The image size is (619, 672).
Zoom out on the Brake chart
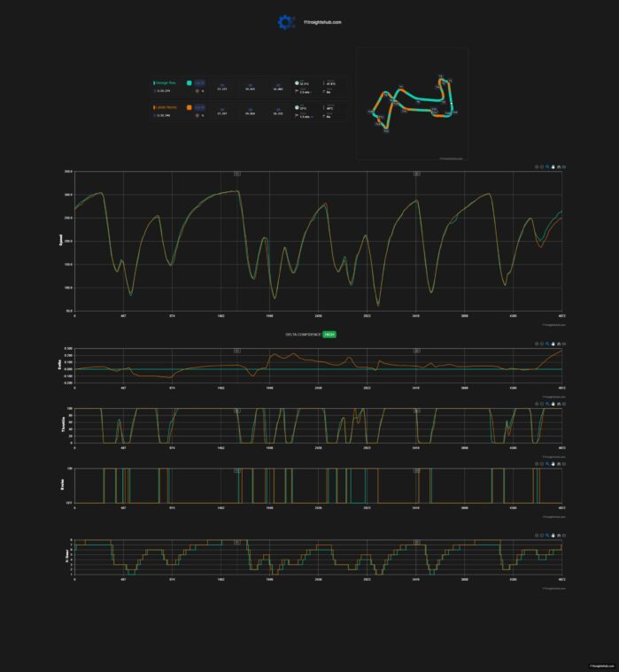click(x=542, y=464)
